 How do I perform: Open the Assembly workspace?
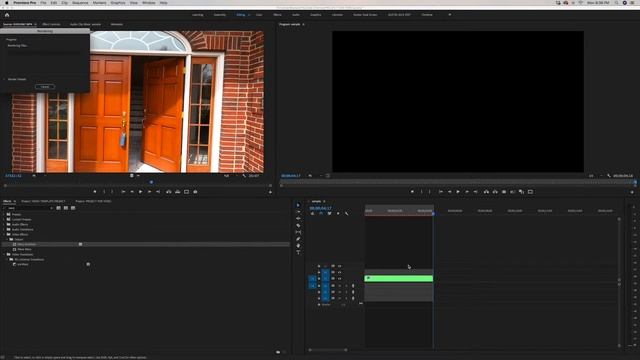click(220, 15)
